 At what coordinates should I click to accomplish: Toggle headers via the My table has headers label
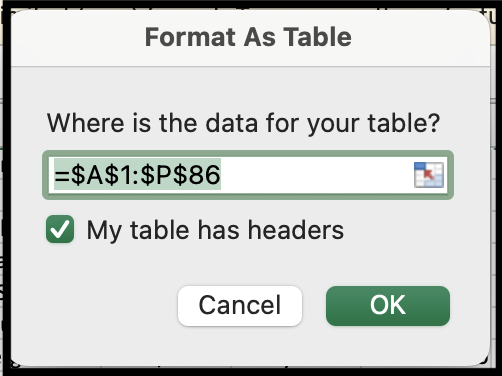point(215,230)
